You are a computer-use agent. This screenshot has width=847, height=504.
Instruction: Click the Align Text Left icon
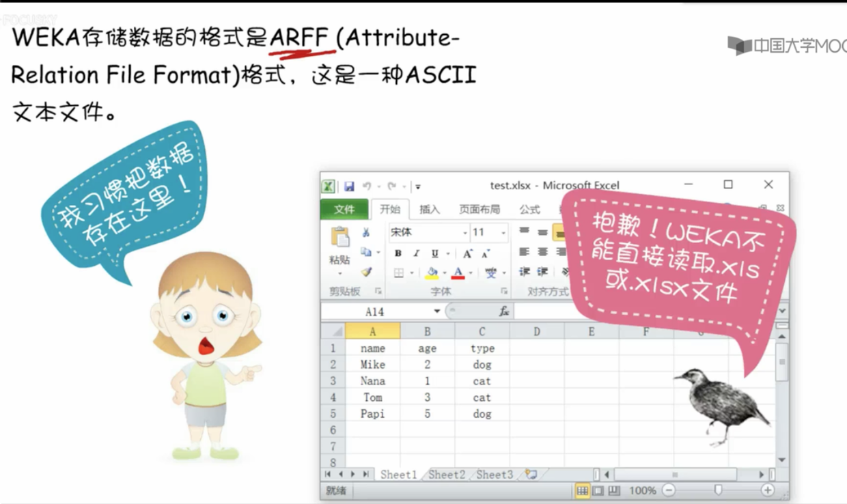(525, 251)
